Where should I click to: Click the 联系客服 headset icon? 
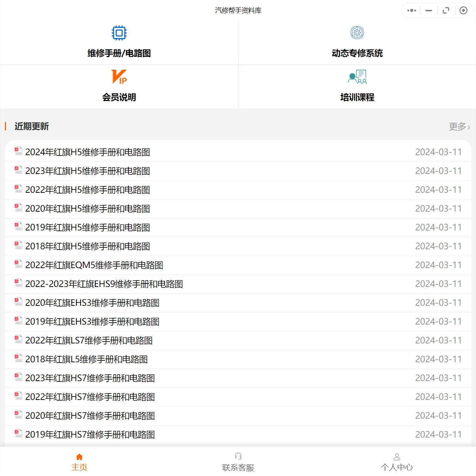238,456
